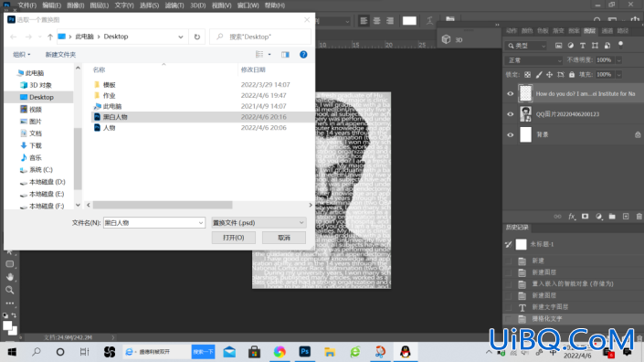Filter layers by adjustment layer icon
The image size is (644, 362).
tap(571, 46)
